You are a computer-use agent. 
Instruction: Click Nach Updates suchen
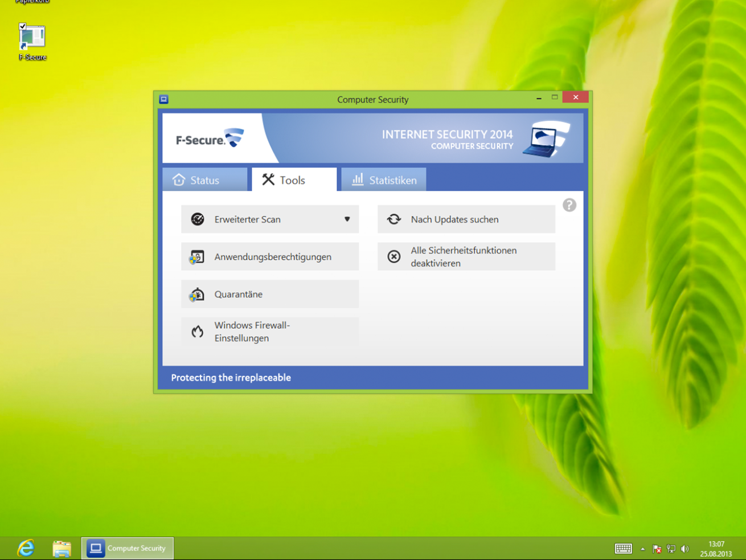[466, 219]
